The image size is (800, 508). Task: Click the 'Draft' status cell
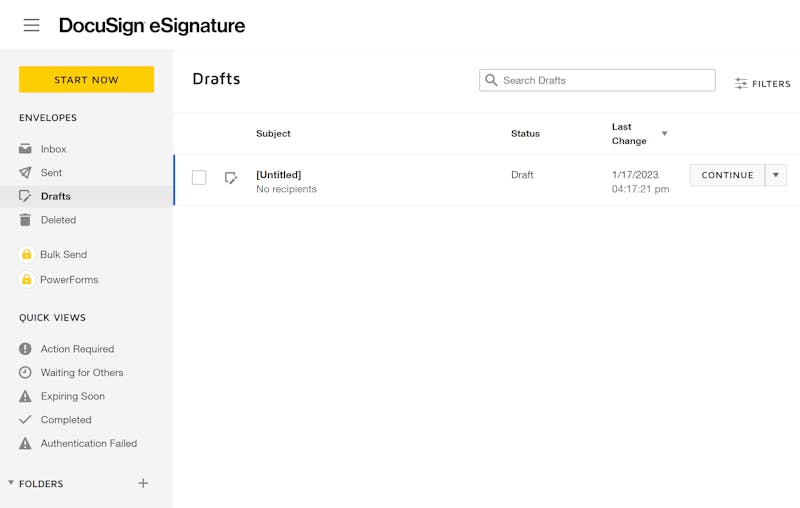522,174
